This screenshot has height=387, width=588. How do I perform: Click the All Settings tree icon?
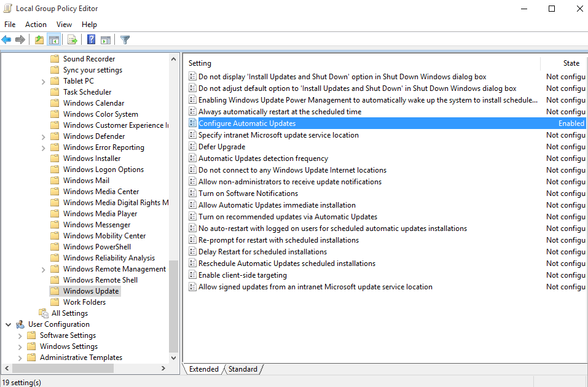(44, 313)
